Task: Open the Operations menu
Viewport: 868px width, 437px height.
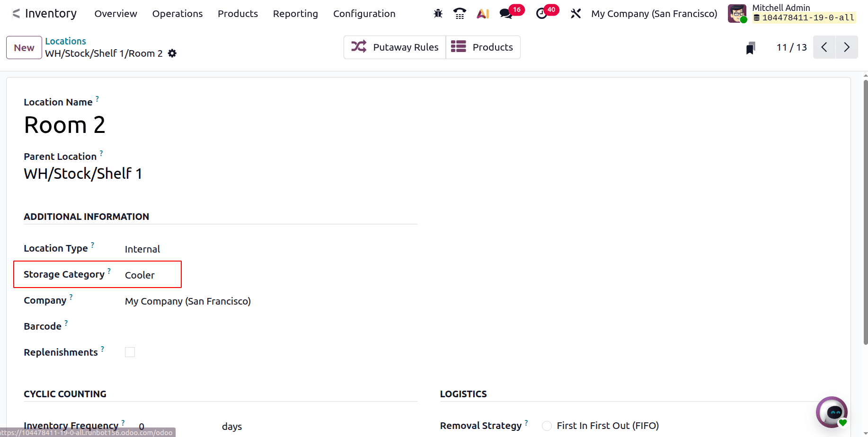Action: click(x=177, y=14)
